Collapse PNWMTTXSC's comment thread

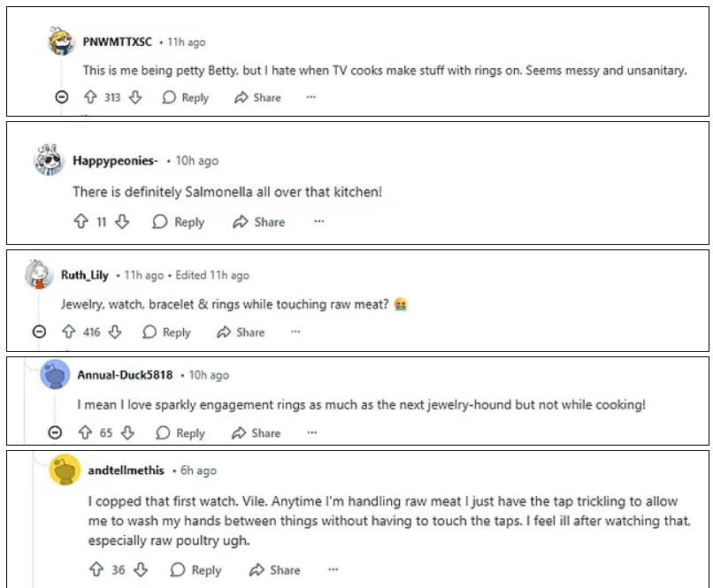pos(61,98)
